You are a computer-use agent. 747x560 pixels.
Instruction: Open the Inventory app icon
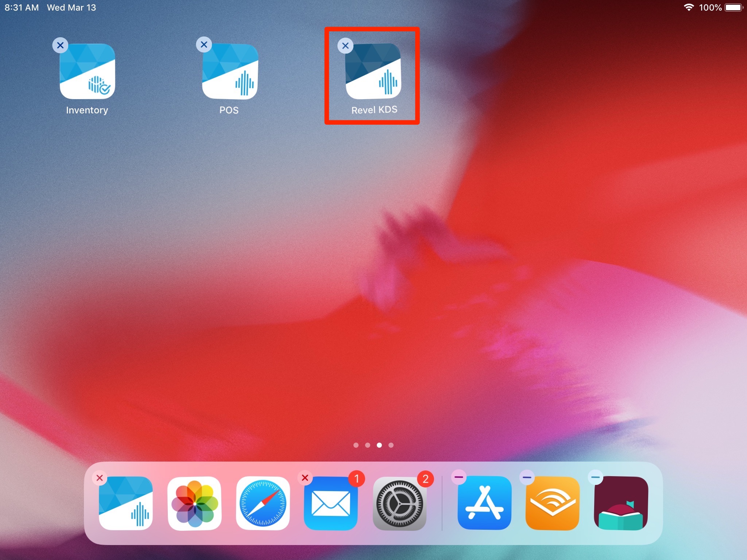[x=88, y=71]
